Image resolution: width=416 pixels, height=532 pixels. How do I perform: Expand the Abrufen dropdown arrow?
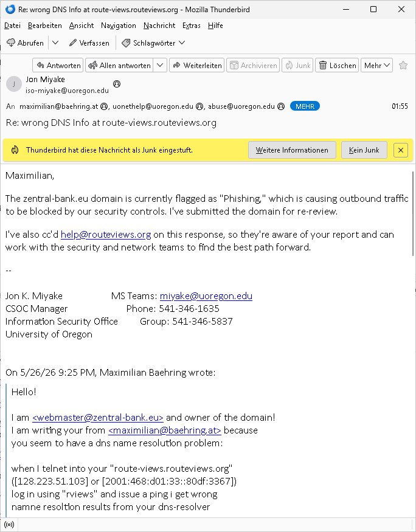pos(55,43)
